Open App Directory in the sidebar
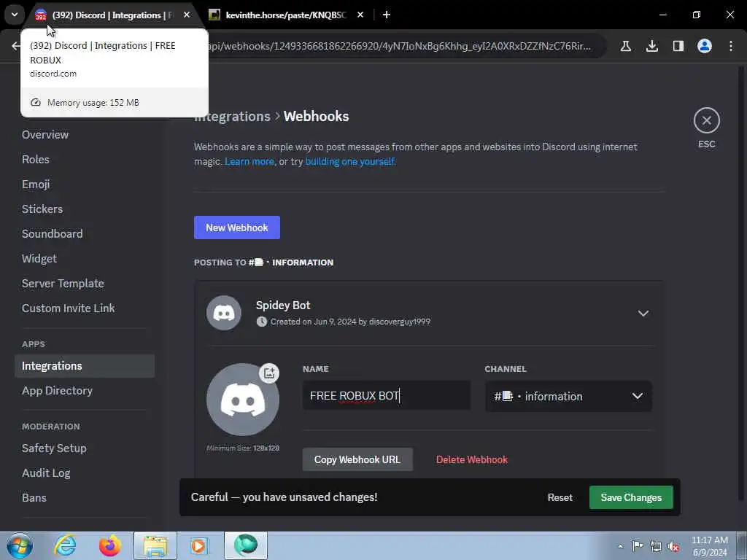This screenshot has height=560, width=747. point(57,391)
